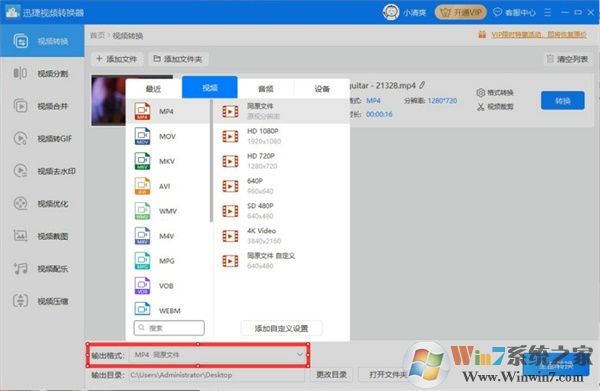Choose the HD 1080P preset
Image resolution: width=600 pixels, height=391 pixels.
(282, 136)
